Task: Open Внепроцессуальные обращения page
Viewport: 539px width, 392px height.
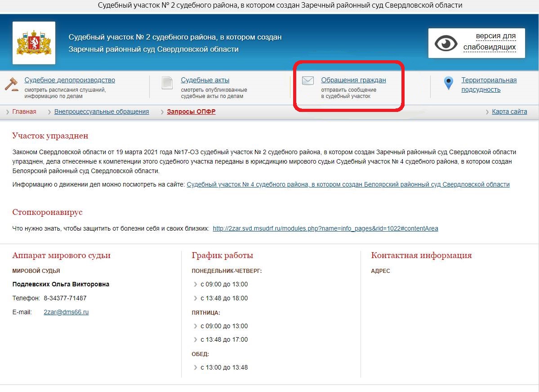Action: click(x=102, y=111)
